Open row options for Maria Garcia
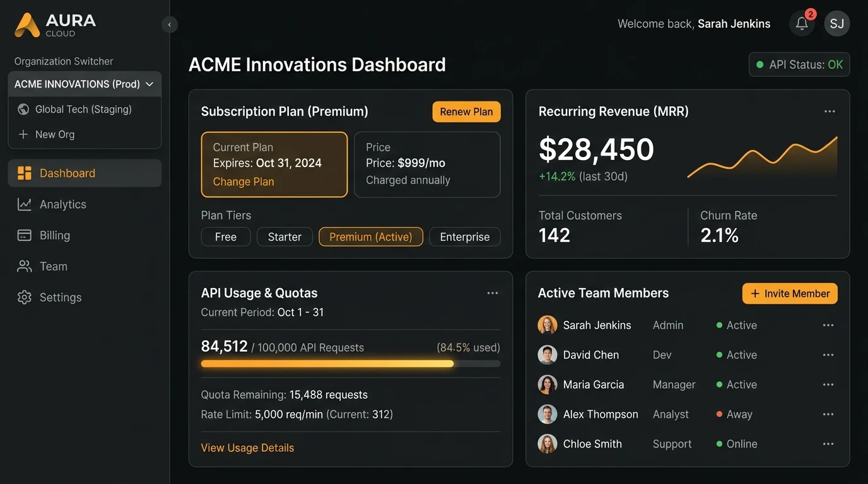The width and height of the screenshot is (868, 484). (828, 384)
